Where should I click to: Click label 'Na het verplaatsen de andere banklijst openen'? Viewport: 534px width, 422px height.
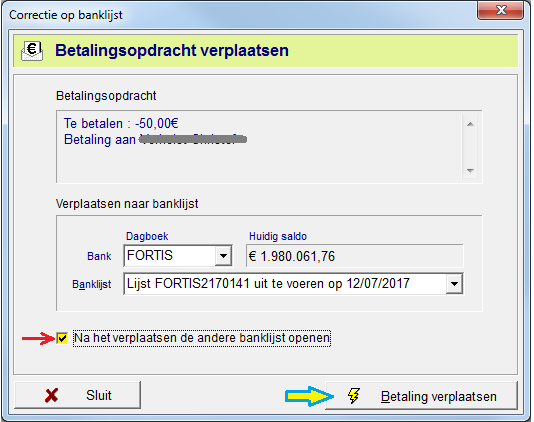[202, 338]
